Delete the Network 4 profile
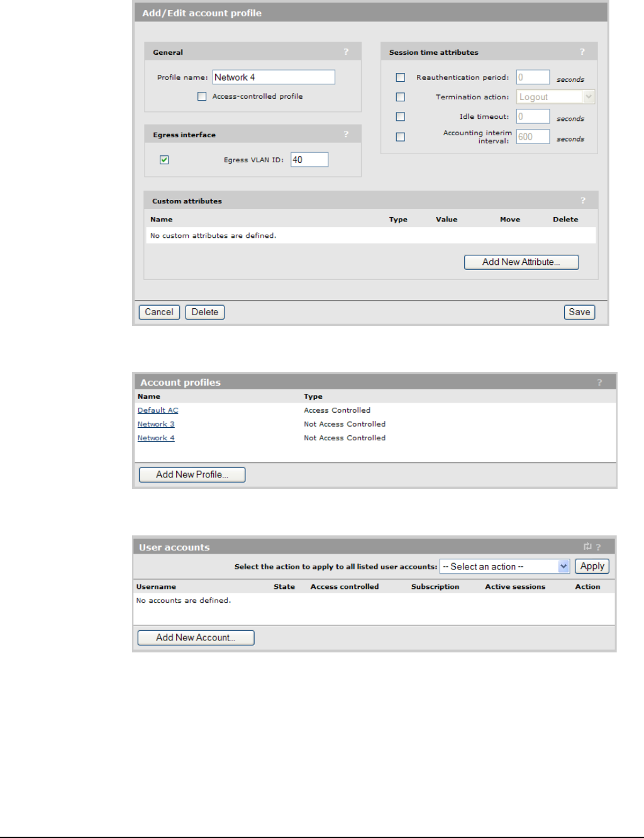 (205, 312)
